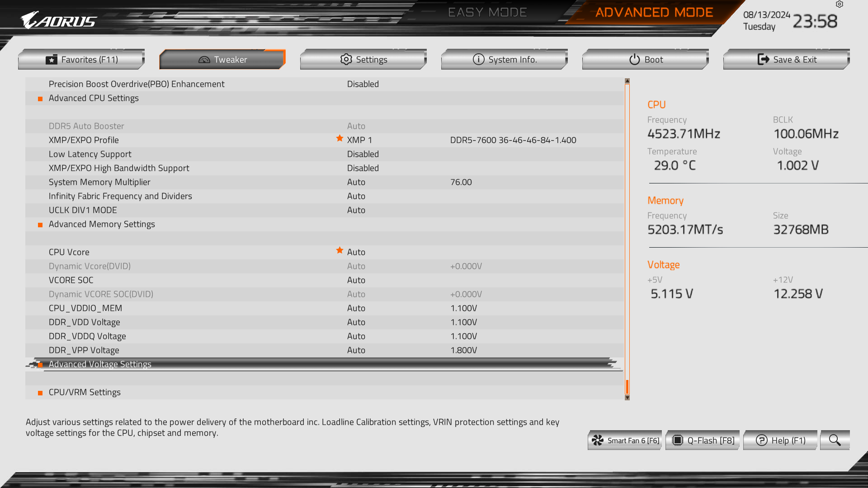The height and width of the screenshot is (488, 868).
Task: Click the favorite star beside CPU Vcore
Action: (340, 250)
